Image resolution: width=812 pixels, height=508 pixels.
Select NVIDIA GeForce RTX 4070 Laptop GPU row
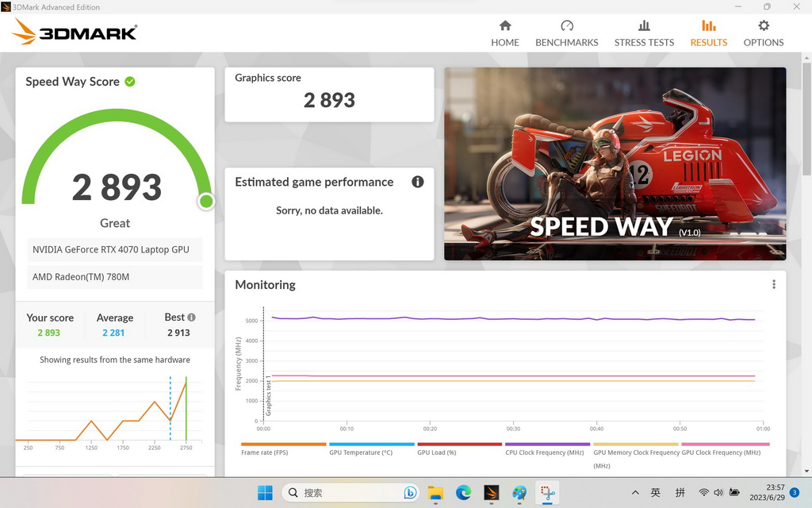click(x=115, y=250)
